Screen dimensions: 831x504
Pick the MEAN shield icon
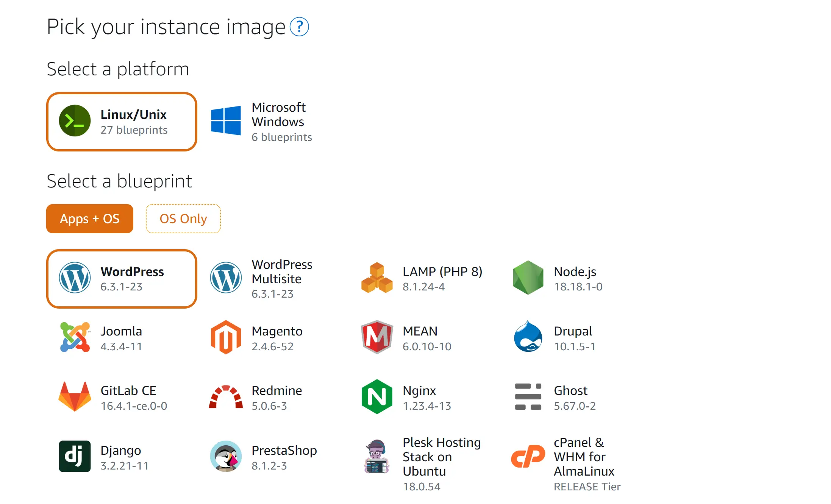pyautogui.click(x=377, y=337)
